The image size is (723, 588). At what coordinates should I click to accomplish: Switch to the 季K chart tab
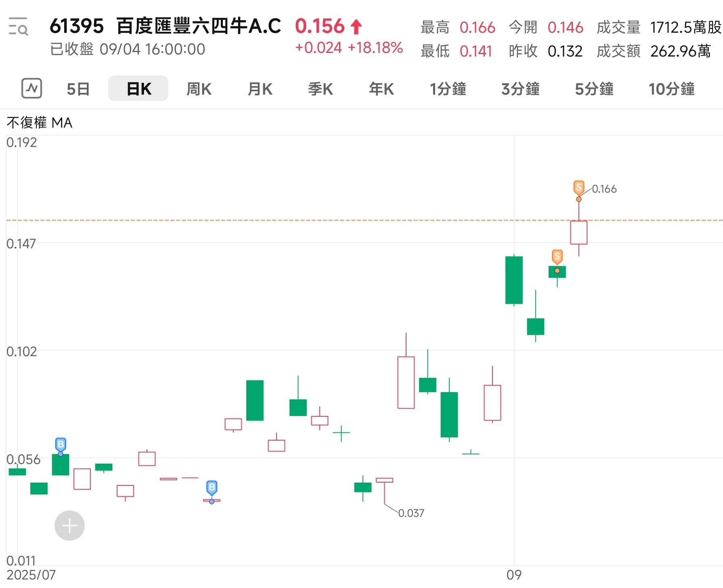[321, 89]
